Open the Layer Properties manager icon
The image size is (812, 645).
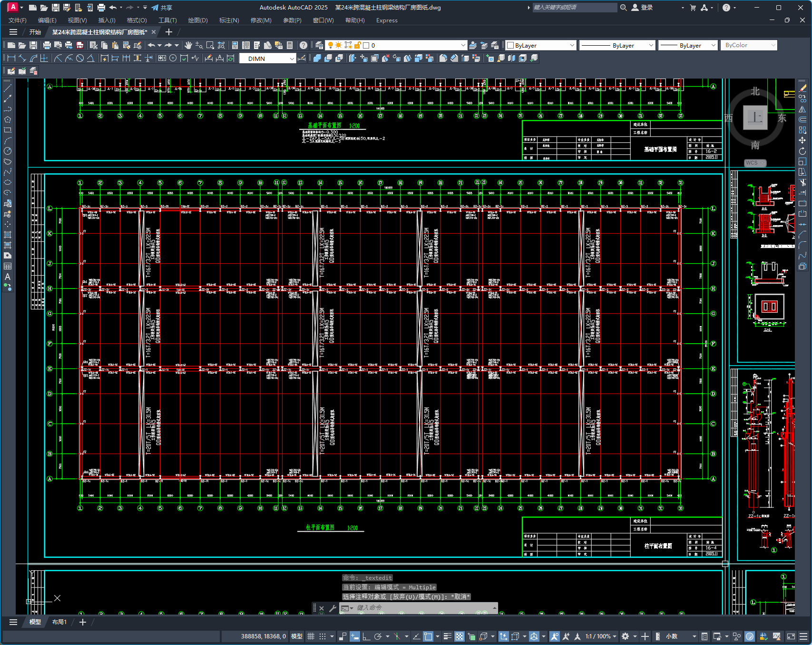point(319,45)
